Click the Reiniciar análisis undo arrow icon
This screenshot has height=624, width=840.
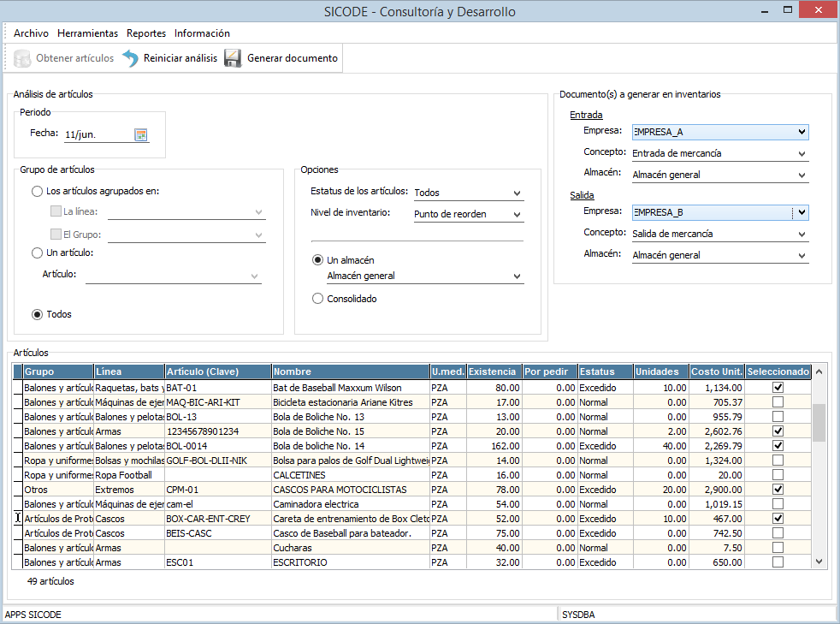tap(130, 59)
